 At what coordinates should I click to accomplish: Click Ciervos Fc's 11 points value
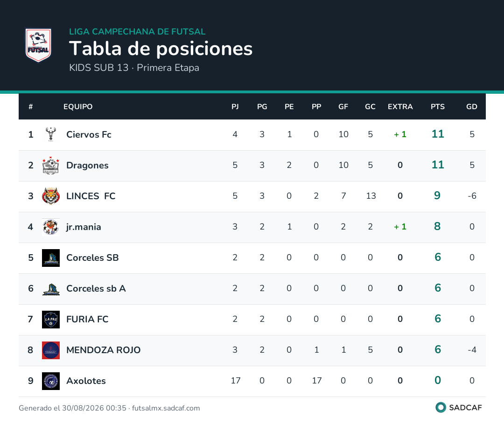(x=438, y=134)
